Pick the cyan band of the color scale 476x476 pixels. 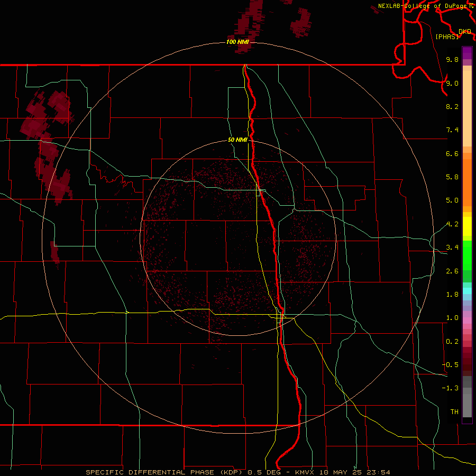pos(467,291)
